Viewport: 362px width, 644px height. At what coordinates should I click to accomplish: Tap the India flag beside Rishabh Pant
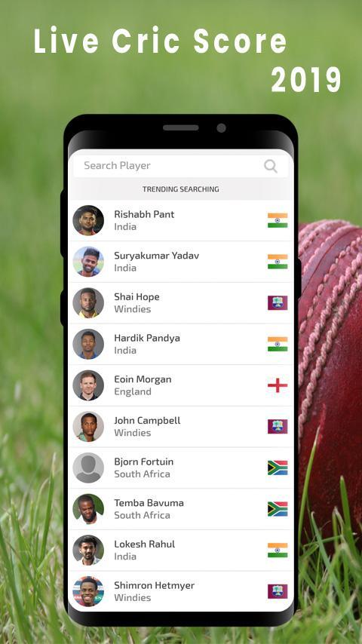[278, 220]
